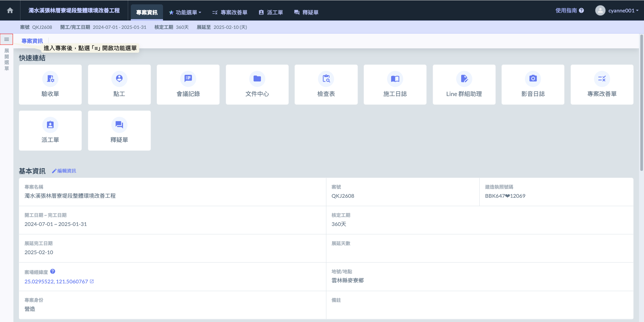
Task: Open the 影音日誌 camera icon
Action: [x=533, y=79]
